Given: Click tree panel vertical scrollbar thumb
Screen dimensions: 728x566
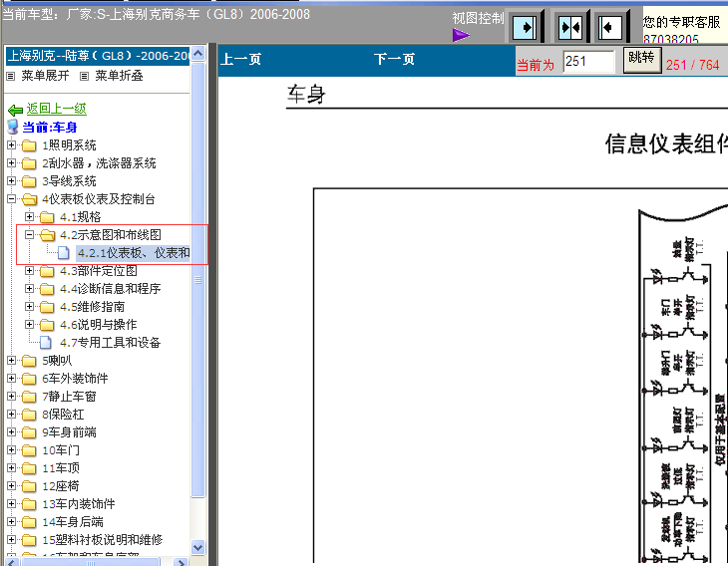Looking at the screenshot, I should [x=198, y=280].
